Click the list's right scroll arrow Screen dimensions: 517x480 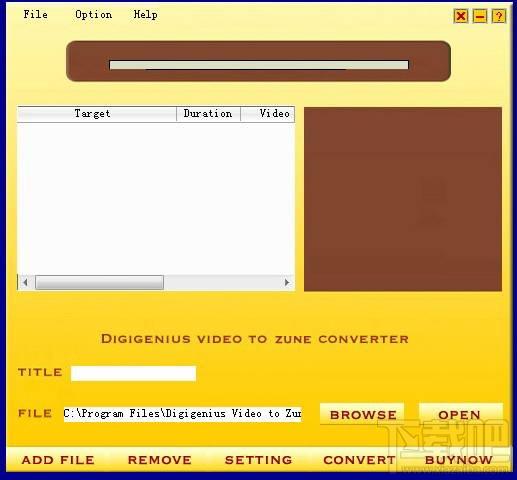[287, 282]
